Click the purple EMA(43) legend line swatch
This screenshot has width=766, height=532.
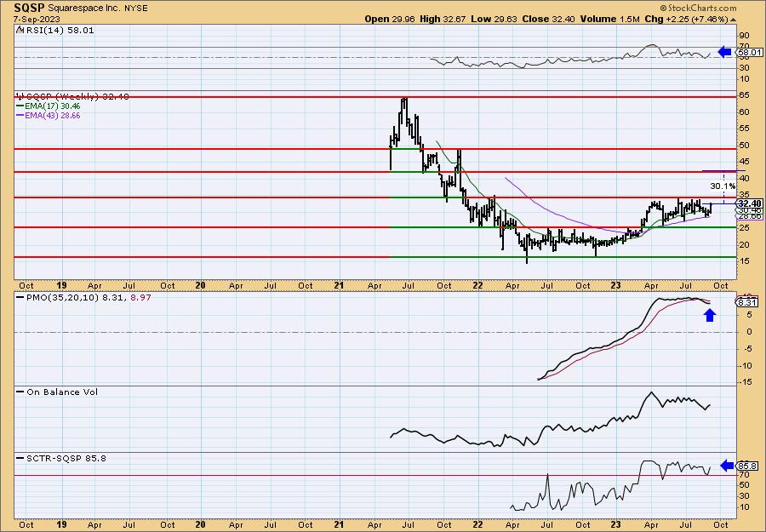click(x=20, y=116)
